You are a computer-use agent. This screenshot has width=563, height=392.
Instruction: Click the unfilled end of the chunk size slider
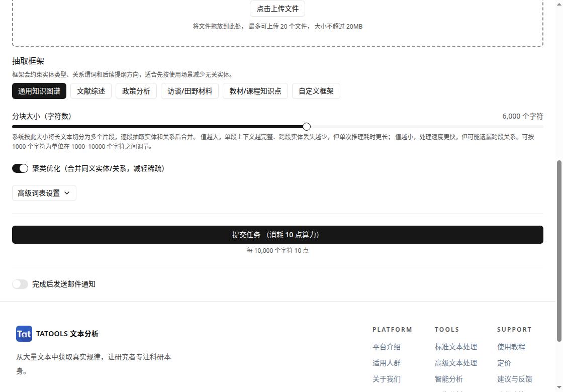coord(427,126)
